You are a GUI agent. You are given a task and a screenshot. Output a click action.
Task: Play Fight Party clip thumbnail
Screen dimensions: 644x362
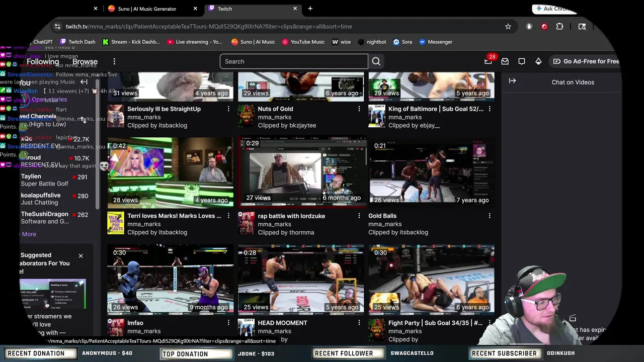point(431,280)
